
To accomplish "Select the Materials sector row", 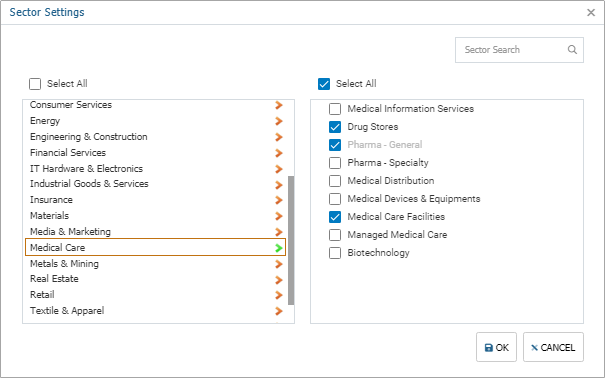I will tap(155, 216).
